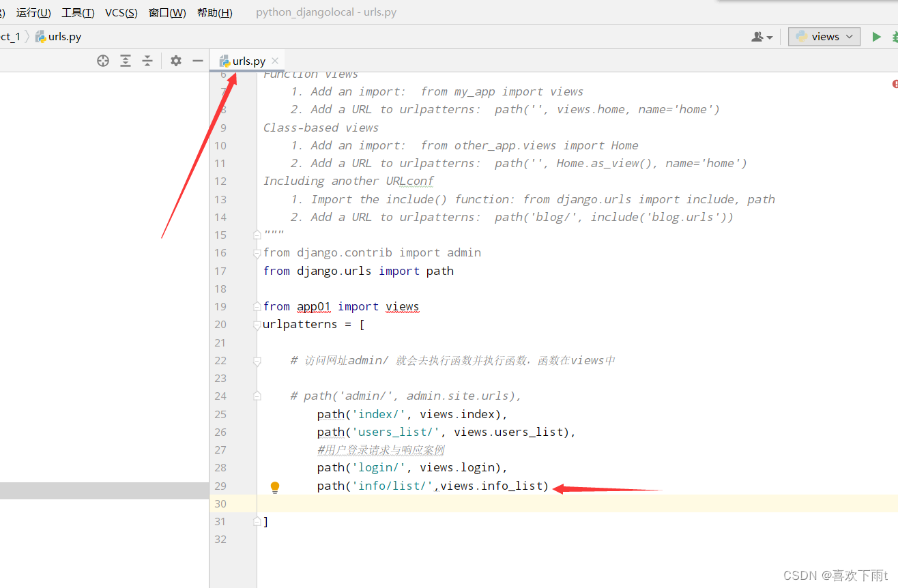Click line number 26 in gutter
Image resolution: width=898 pixels, height=588 pixels.
click(x=220, y=432)
